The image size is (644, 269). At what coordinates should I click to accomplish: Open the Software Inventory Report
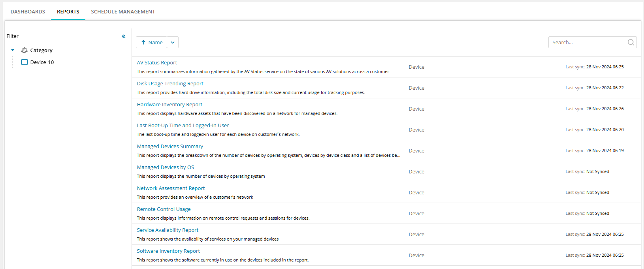168,251
